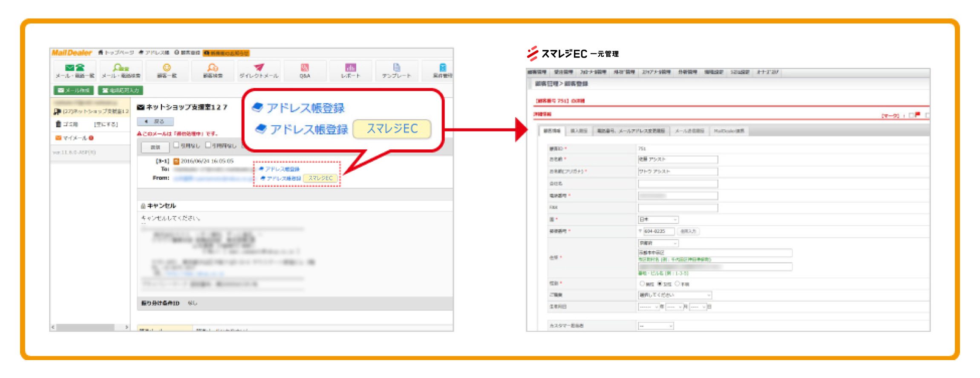Open the orange お知らせ notice badge
This screenshot has width=980, height=378.
click(226, 53)
